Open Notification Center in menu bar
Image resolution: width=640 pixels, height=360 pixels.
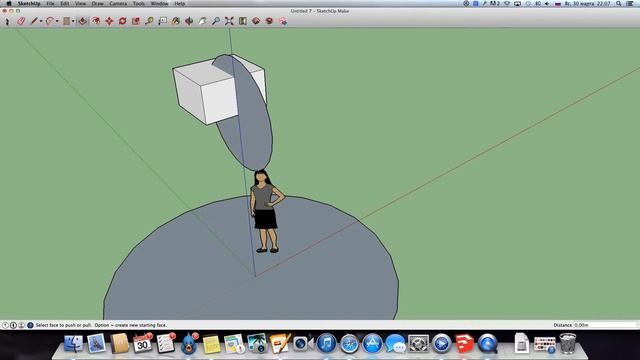(630, 4)
